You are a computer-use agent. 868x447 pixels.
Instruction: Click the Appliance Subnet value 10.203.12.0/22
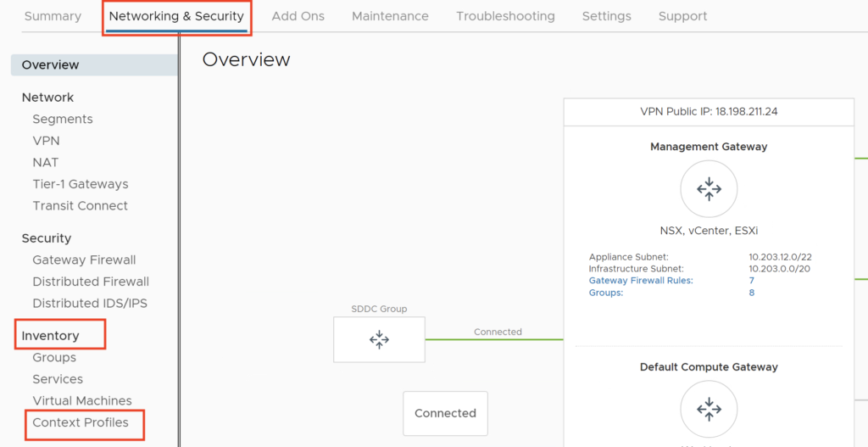(x=780, y=257)
